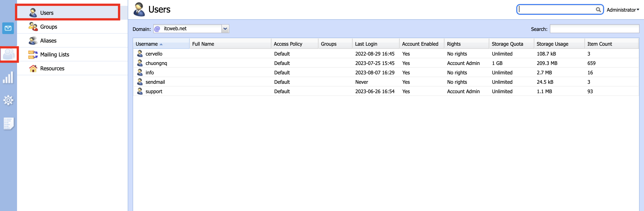Select Mailing Lists in the accounts menu
644x211 pixels.
click(54, 54)
